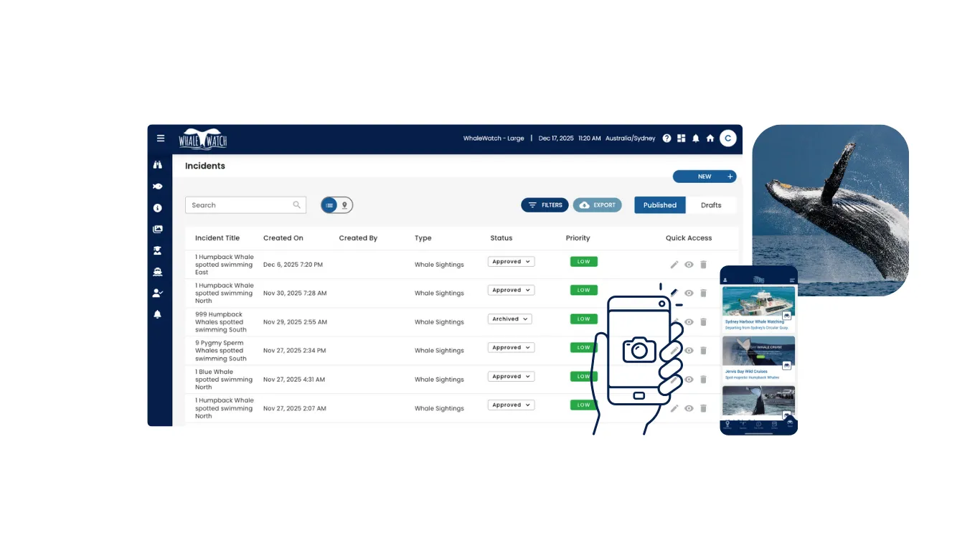This screenshot has width=980, height=551.
Task: Focus the Search input field
Action: click(x=245, y=205)
